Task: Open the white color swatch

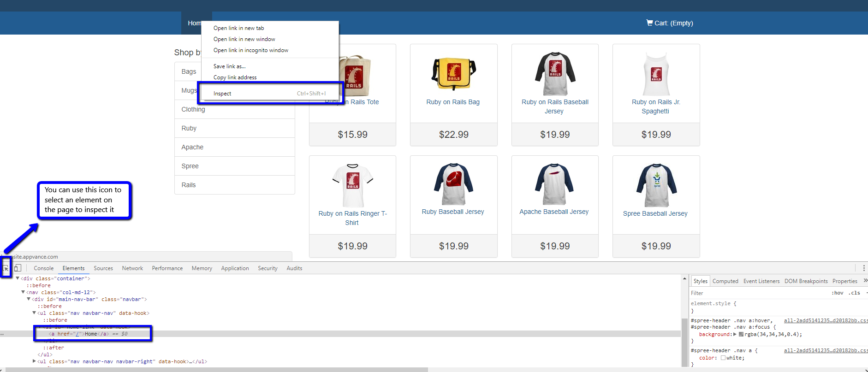Action: tap(723, 358)
